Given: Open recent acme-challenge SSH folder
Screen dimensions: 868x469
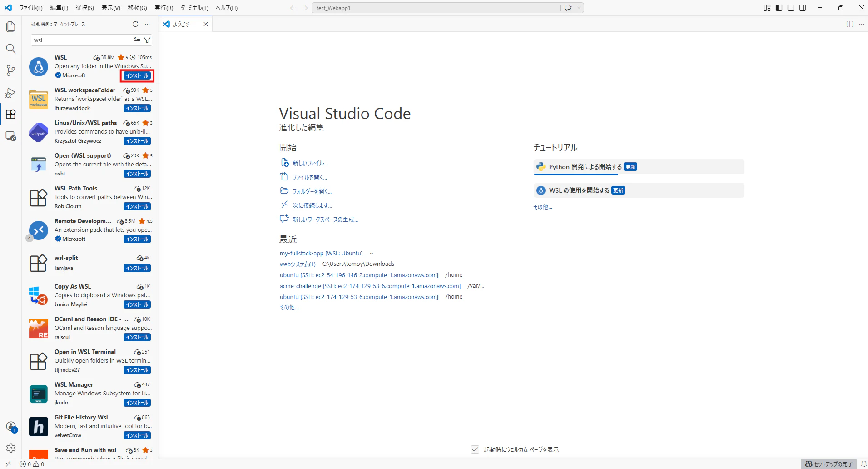Looking at the screenshot, I should point(370,286).
